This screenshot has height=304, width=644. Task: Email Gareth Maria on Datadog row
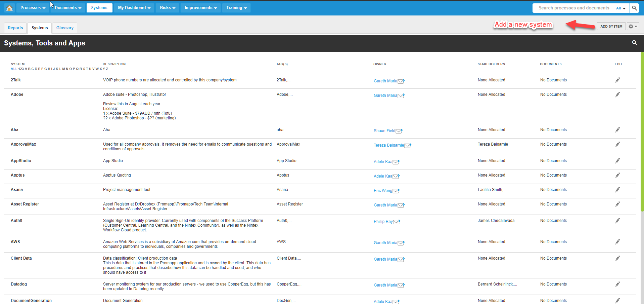pos(401,285)
